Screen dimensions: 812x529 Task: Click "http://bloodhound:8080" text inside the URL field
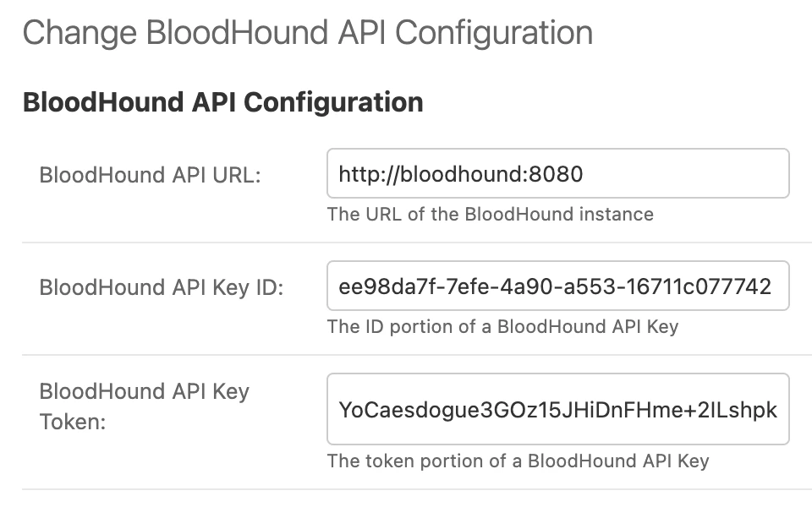coord(460,174)
